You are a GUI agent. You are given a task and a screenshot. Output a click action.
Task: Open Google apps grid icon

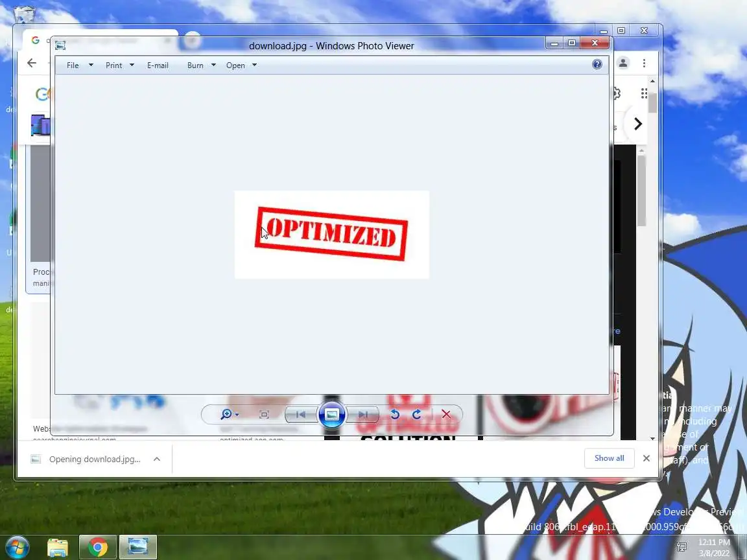(644, 93)
